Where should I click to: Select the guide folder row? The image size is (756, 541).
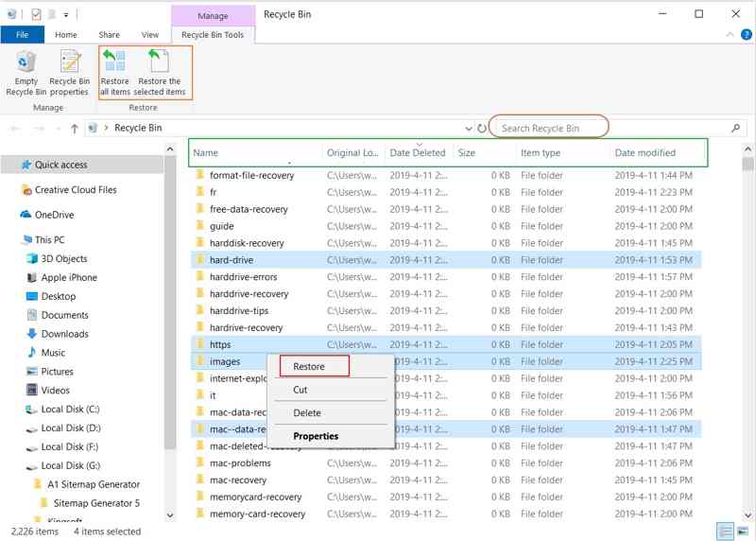click(446, 226)
